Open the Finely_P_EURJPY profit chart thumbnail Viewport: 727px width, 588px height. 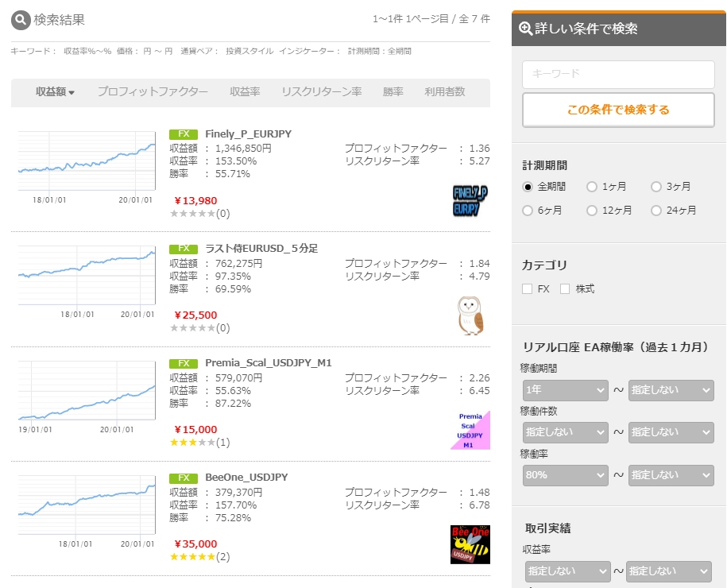(x=87, y=168)
